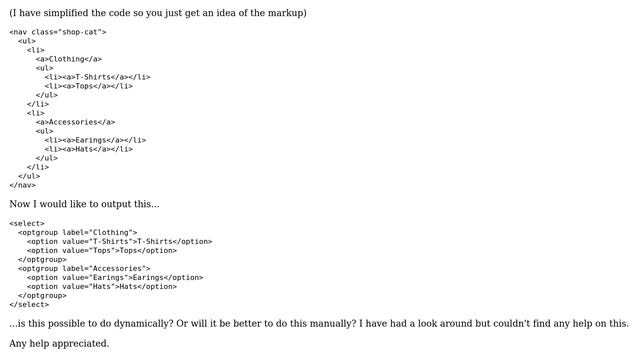
Task: Click the opening select tag line
Action: 27,223
